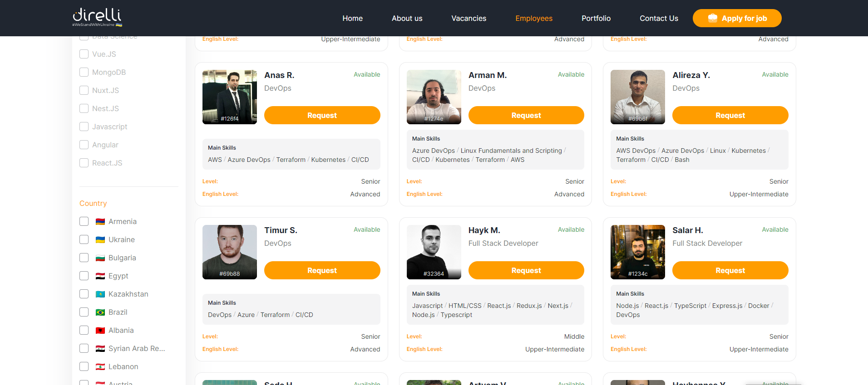Click the Anas R. name heading

coord(279,75)
